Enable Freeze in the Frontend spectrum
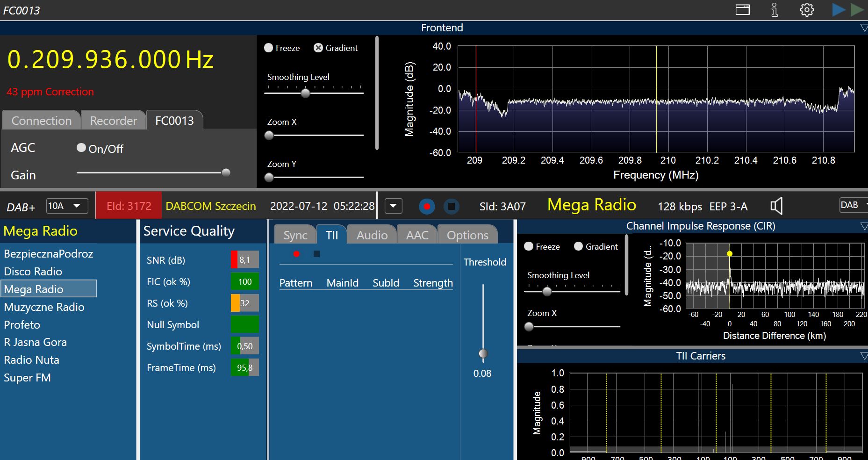This screenshot has width=868, height=460. (x=269, y=48)
